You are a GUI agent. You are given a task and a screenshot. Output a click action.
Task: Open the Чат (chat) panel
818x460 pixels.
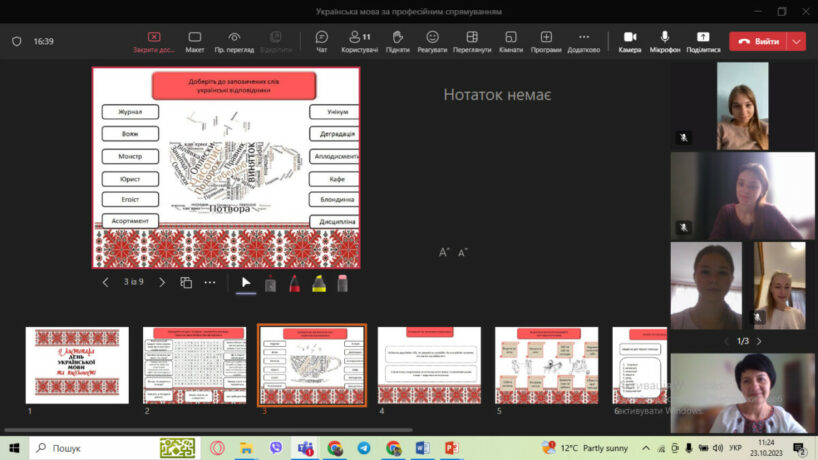tap(321, 41)
